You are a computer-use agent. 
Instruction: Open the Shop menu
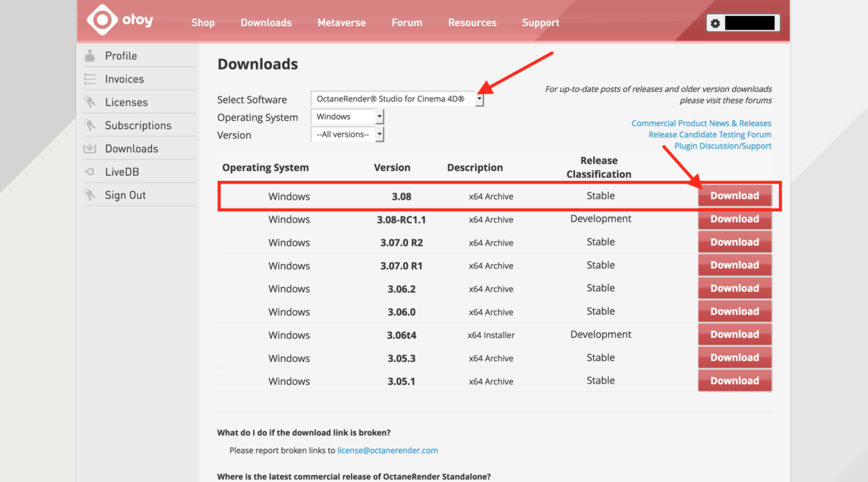click(203, 22)
